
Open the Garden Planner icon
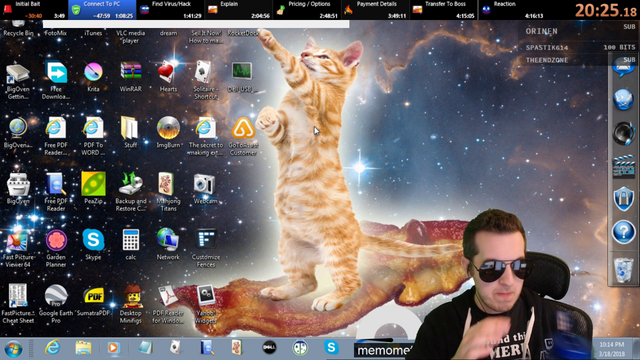[56, 240]
